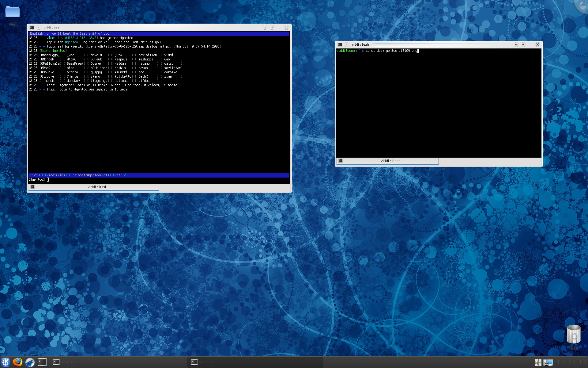
Task: Launch Firefox from the panel
Action: (x=18, y=362)
